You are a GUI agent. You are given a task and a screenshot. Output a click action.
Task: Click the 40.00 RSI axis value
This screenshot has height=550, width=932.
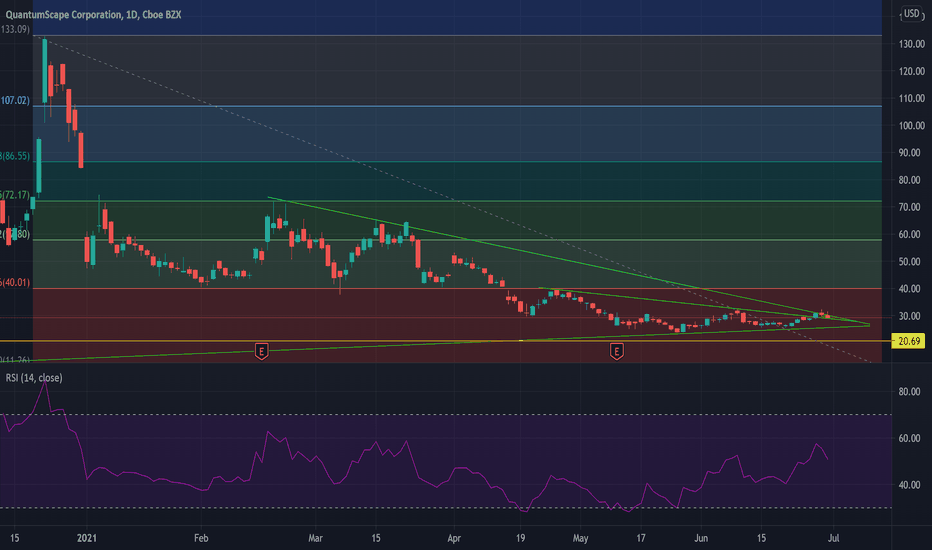pyautogui.click(x=909, y=485)
